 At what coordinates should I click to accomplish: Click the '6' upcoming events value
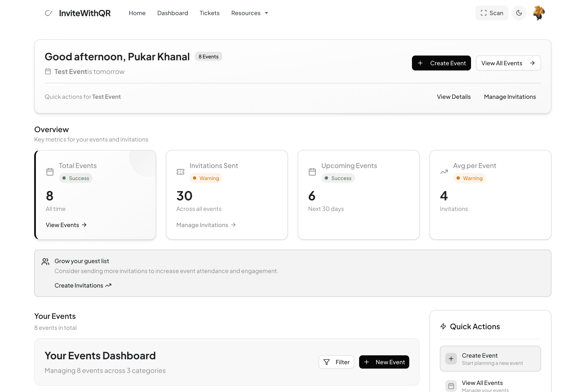tap(312, 196)
